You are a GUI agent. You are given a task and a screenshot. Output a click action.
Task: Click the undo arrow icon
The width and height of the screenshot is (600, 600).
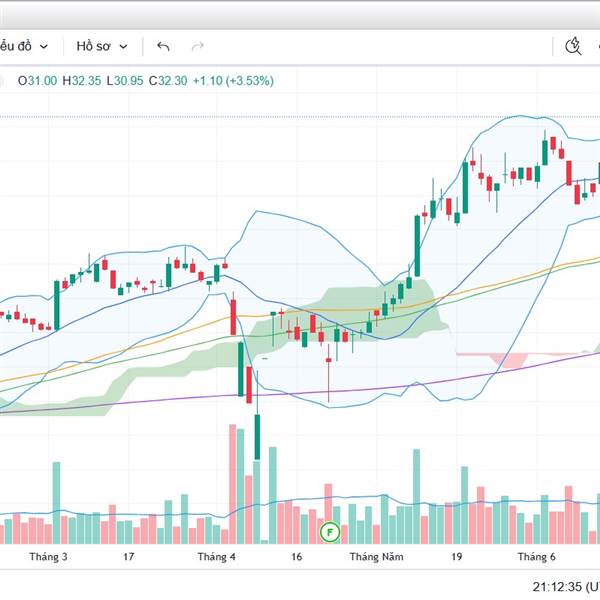click(x=163, y=47)
